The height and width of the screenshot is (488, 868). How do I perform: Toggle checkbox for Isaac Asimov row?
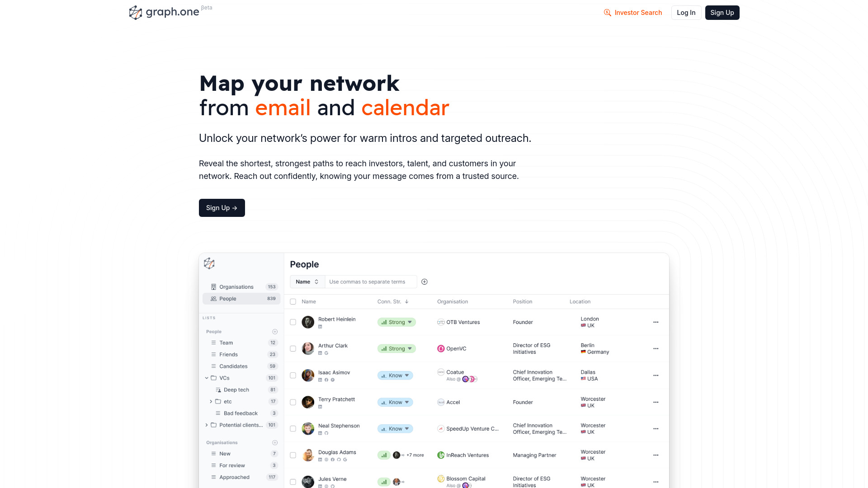292,375
